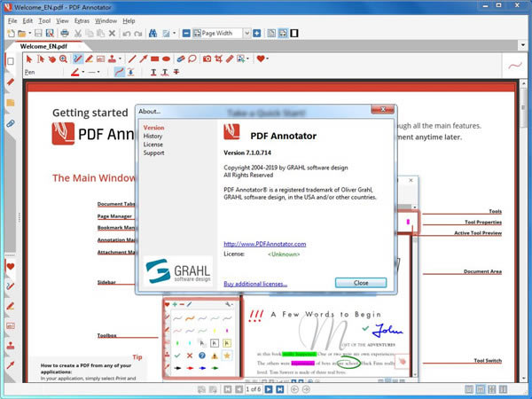Open the Attachments paperclip sidebar panel
The height and width of the screenshot is (399, 532).
point(11,123)
